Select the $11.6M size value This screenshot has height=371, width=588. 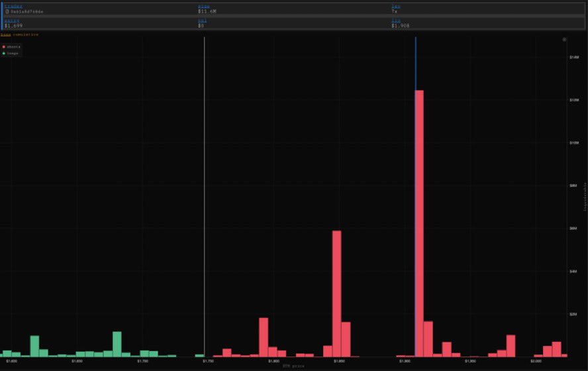(x=207, y=12)
